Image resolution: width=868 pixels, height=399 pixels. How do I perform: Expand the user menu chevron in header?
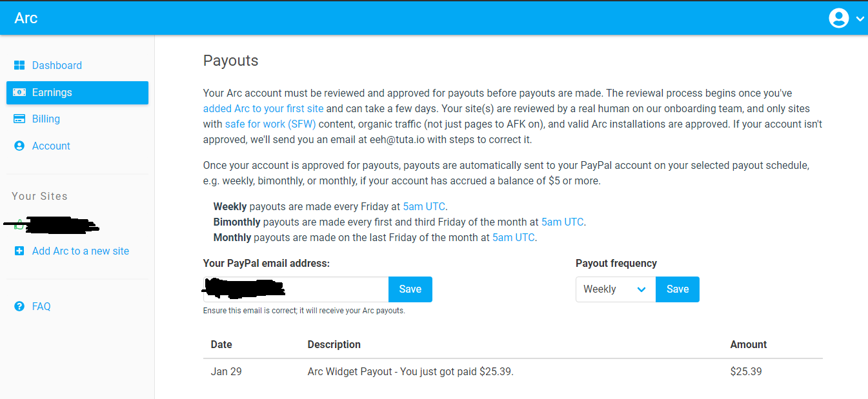pos(860,19)
